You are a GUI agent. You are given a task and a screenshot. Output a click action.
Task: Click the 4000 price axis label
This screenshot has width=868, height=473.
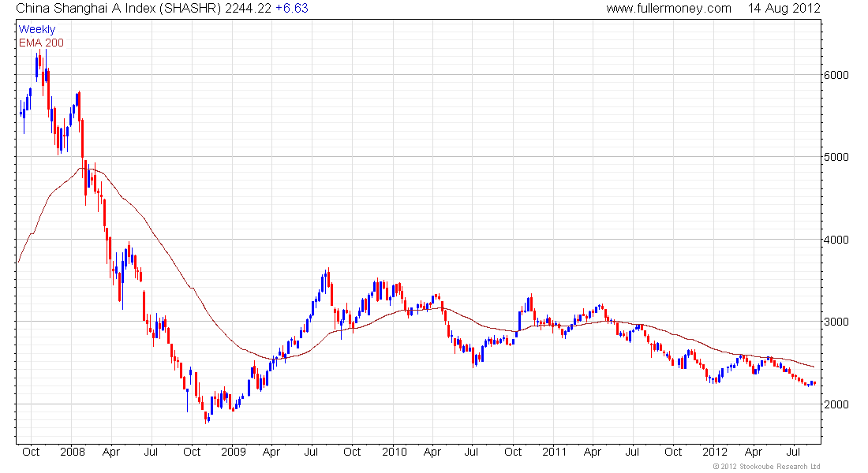tap(836, 240)
